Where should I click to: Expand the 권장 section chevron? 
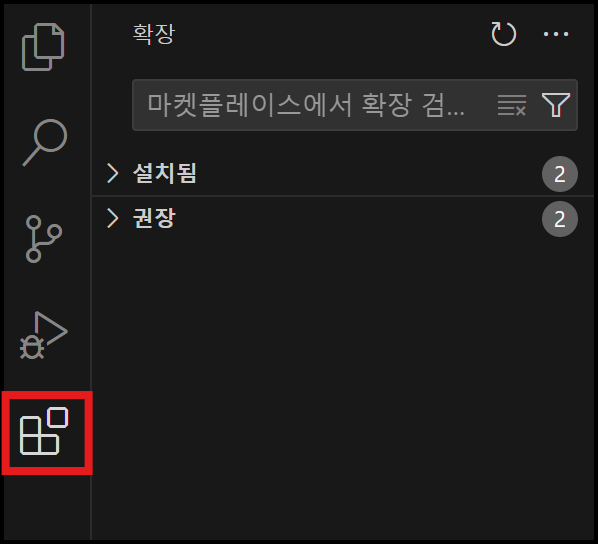pyautogui.click(x=113, y=218)
